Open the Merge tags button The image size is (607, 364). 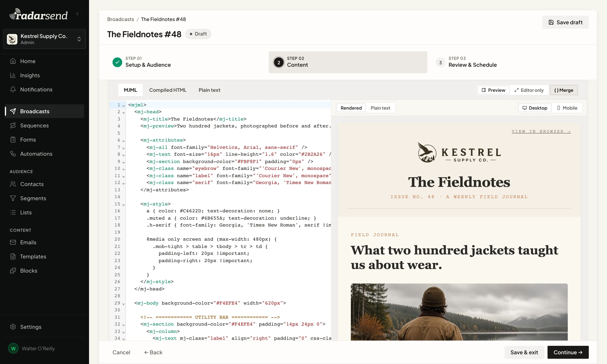564,90
